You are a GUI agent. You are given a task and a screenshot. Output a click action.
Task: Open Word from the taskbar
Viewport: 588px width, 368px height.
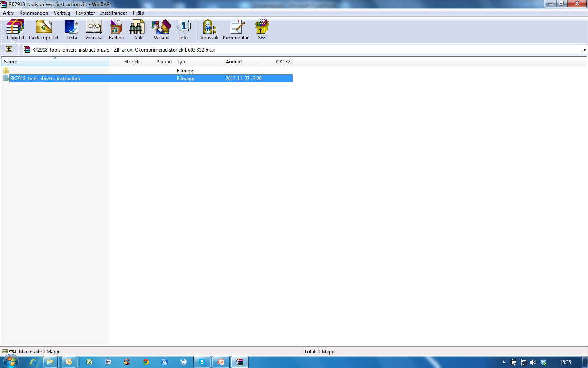(x=108, y=362)
